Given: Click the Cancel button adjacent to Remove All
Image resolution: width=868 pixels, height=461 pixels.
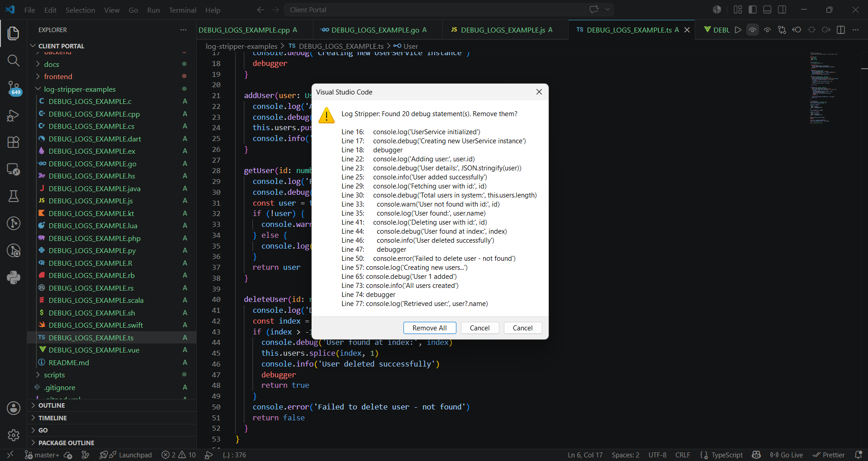Looking at the screenshot, I should pyautogui.click(x=479, y=328).
